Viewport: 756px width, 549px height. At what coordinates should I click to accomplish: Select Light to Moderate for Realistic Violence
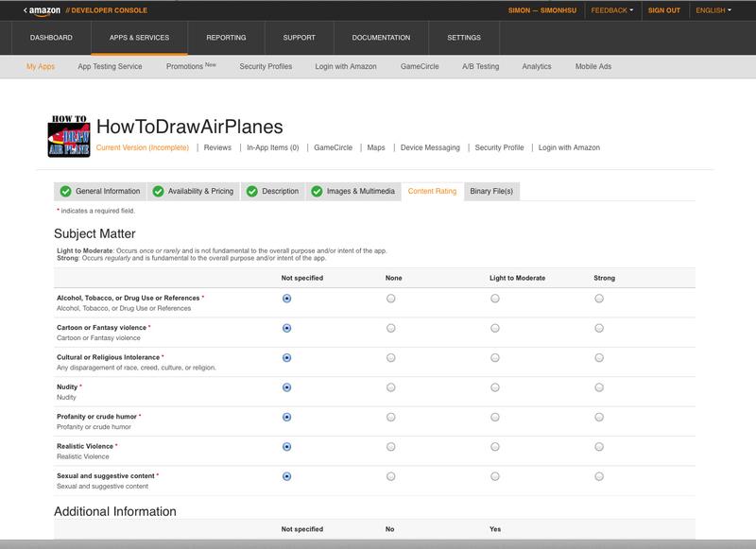point(495,447)
